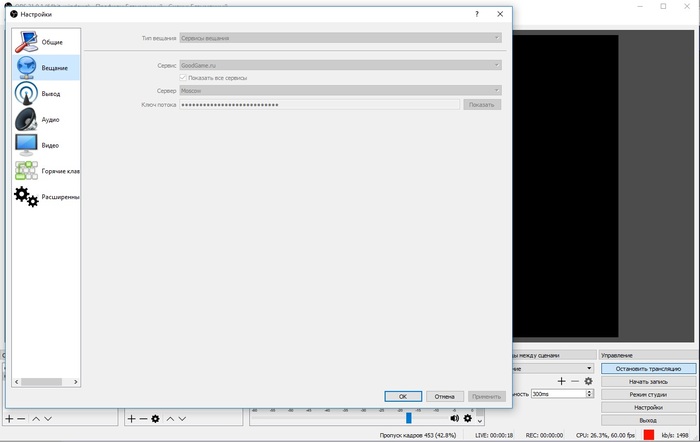Remove transition with the minus icon above 300ms field
This screenshot has height=442, width=700.
point(575,381)
